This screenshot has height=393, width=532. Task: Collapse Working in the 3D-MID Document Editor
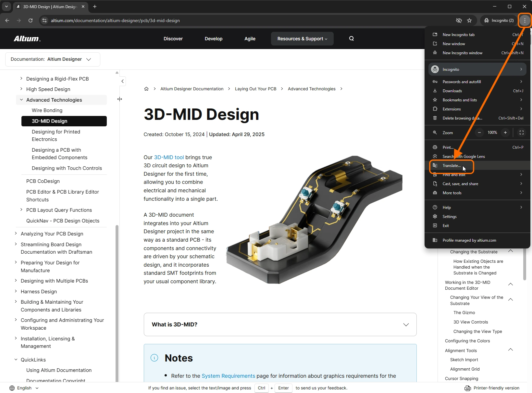[x=510, y=285]
